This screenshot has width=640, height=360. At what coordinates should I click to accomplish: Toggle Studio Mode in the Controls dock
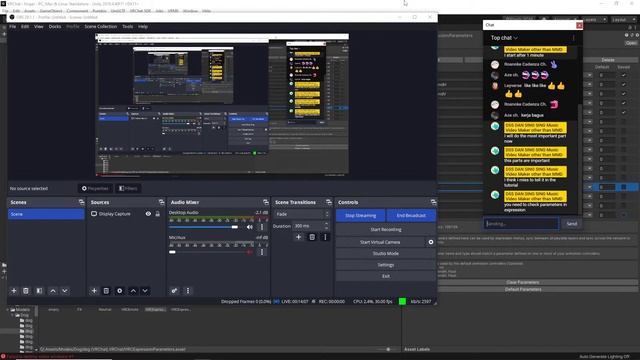pos(386,253)
